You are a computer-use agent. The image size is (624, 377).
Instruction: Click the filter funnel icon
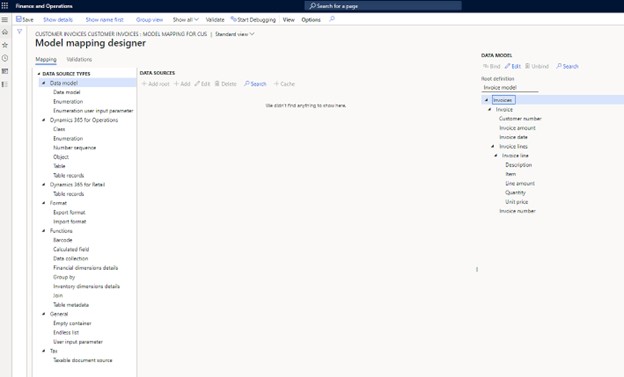click(19, 31)
